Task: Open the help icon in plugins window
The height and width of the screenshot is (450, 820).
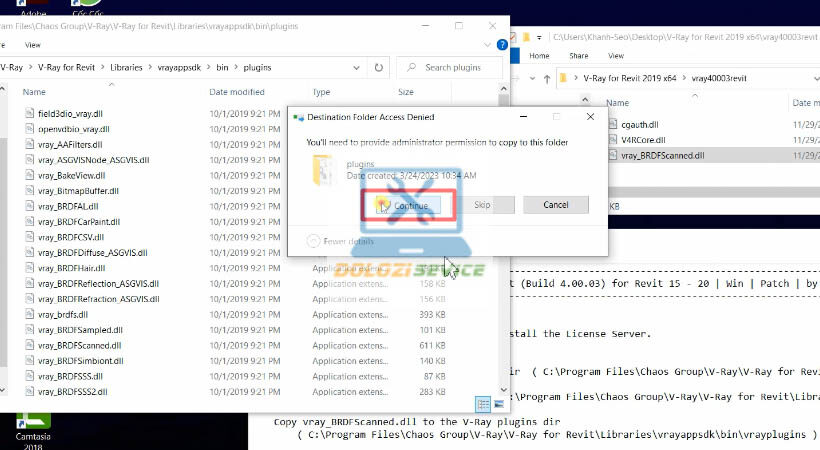Action: pos(502,45)
